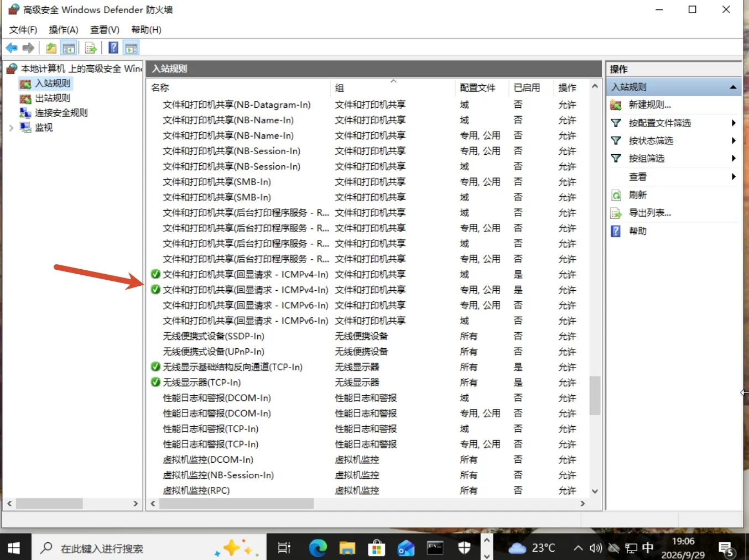The width and height of the screenshot is (749, 560).
Task: Click the network icon in system tray
Action: click(631, 548)
